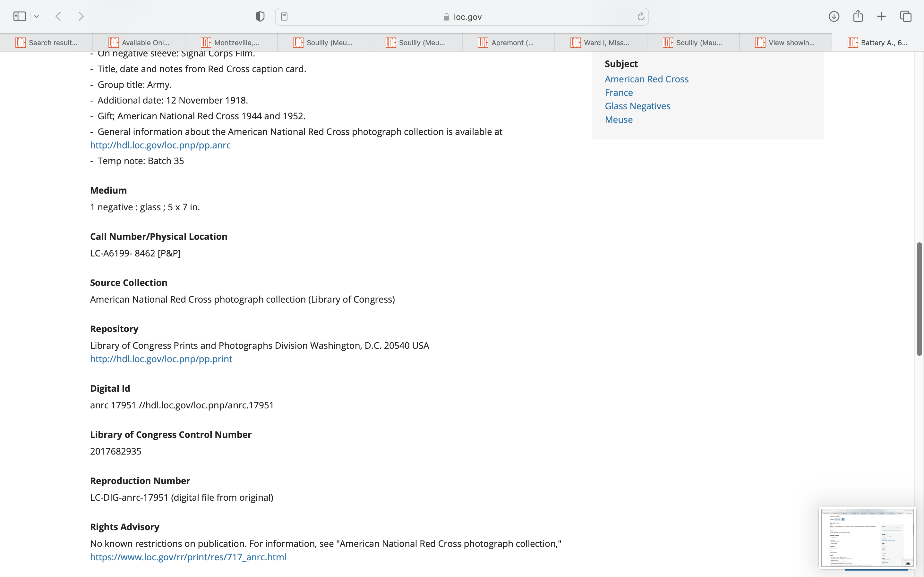
Task: Go forward with the forward arrow
Action: click(81, 16)
